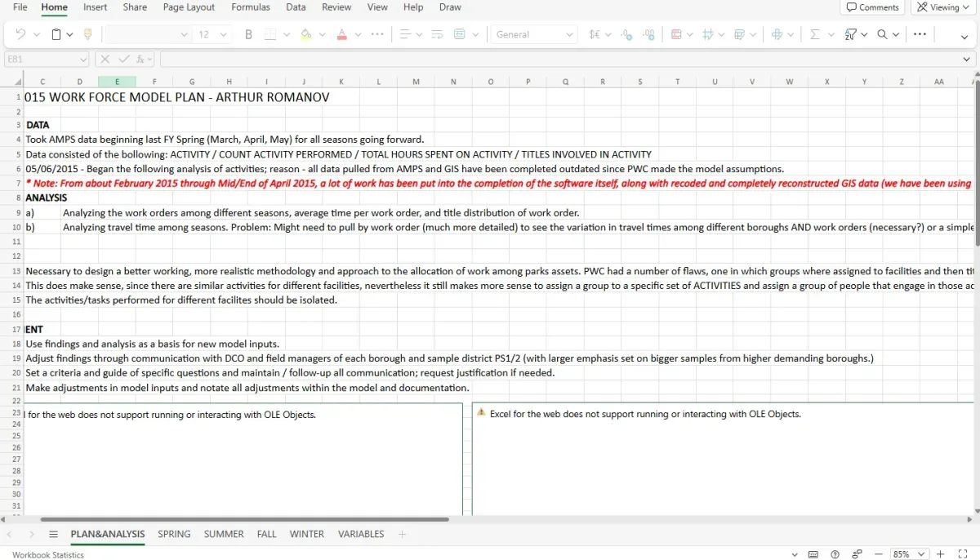
Task: Switch to the WINTER sheet tab
Action: pyautogui.click(x=306, y=534)
